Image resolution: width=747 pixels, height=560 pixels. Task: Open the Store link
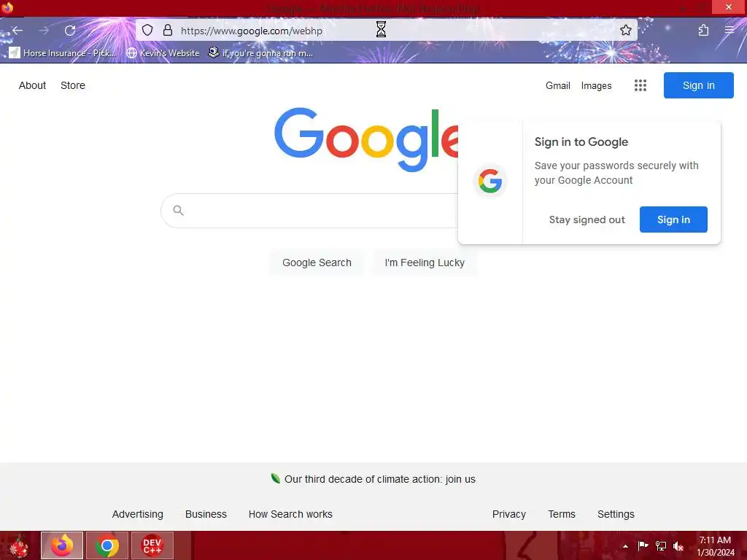(x=73, y=85)
